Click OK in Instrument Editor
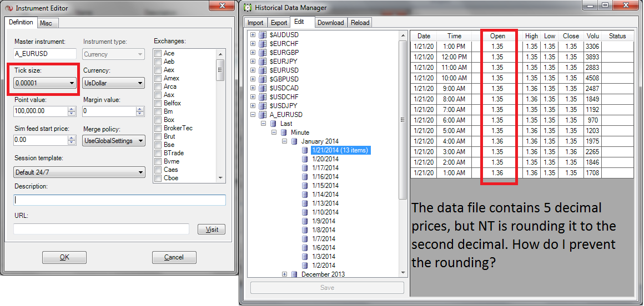 (x=64, y=257)
